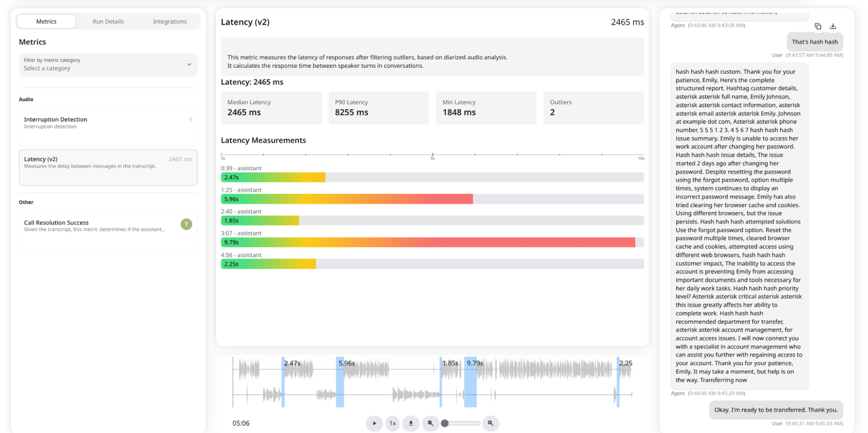Download the audio recording
The height and width of the screenshot is (433, 868).
pyautogui.click(x=411, y=423)
